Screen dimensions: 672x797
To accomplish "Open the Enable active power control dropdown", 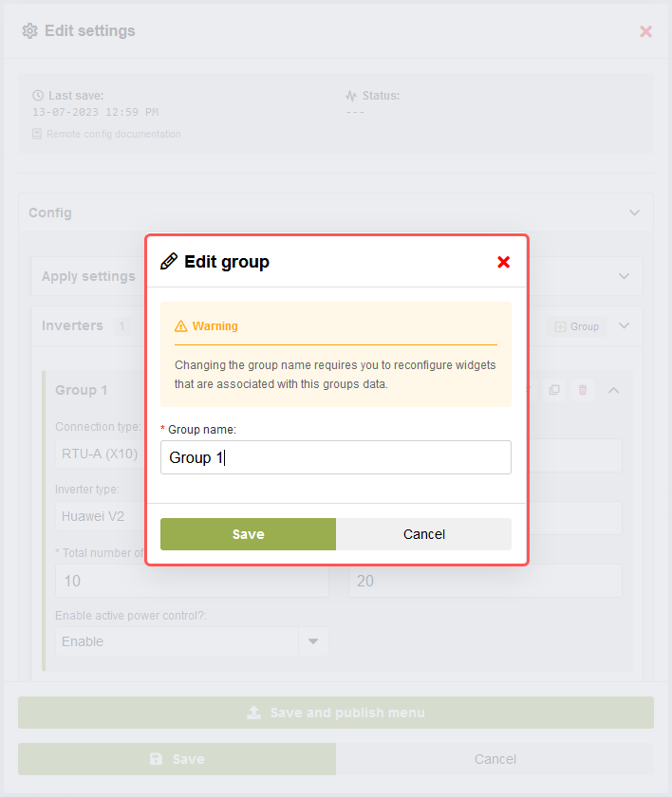I will [312, 641].
